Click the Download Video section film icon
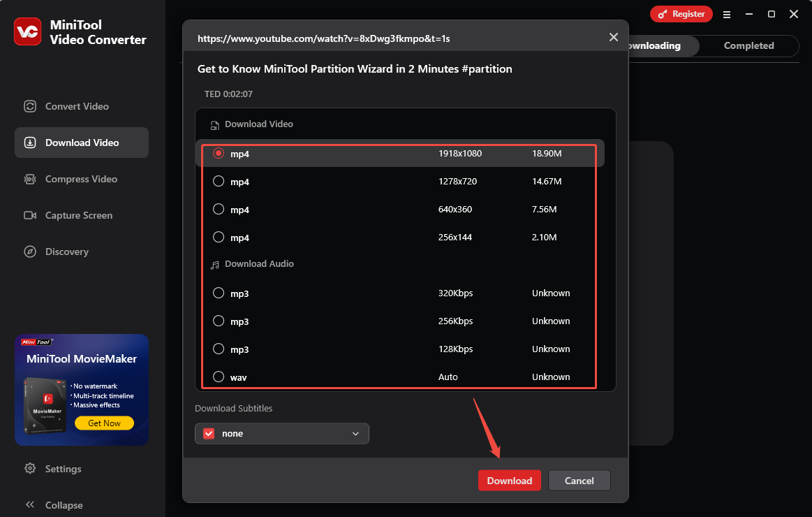812x517 pixels. (x=214, y=125)
